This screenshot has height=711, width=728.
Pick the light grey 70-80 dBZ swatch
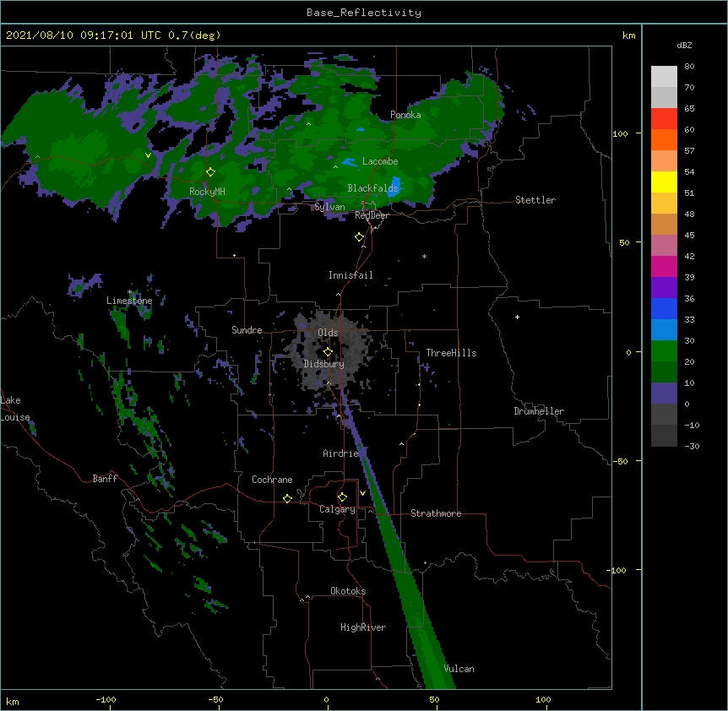664,77
